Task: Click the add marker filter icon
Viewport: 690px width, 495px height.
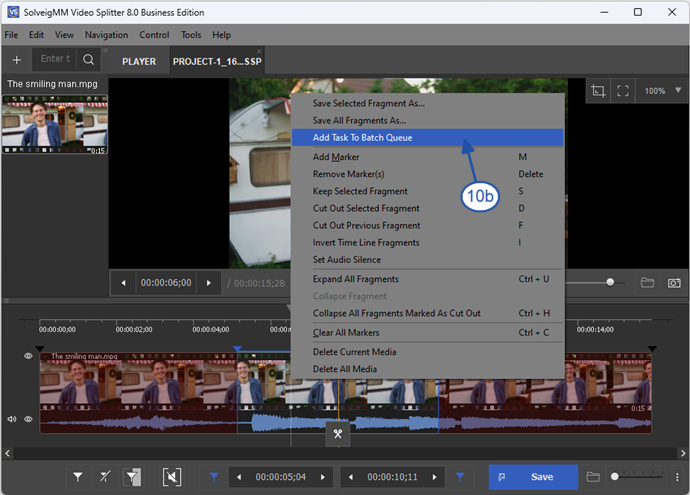Action: pos(78,477)
